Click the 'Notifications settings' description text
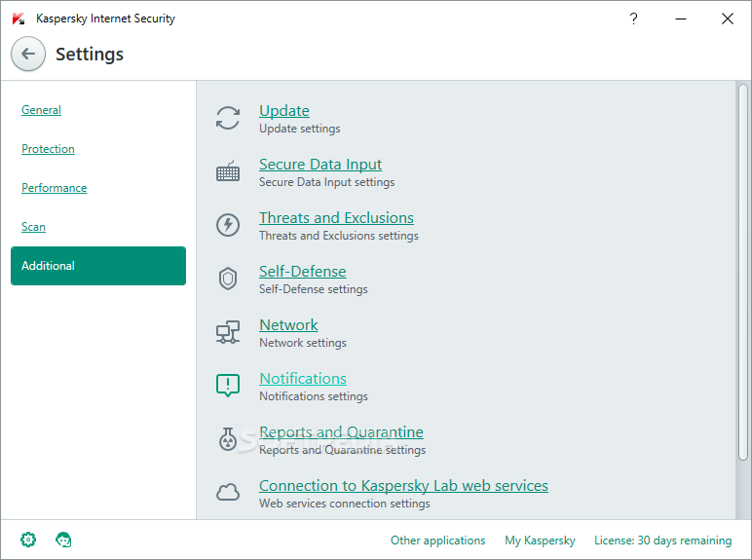Image resolution: width=752 pixels, height=560 pixels. pos(314,396)
